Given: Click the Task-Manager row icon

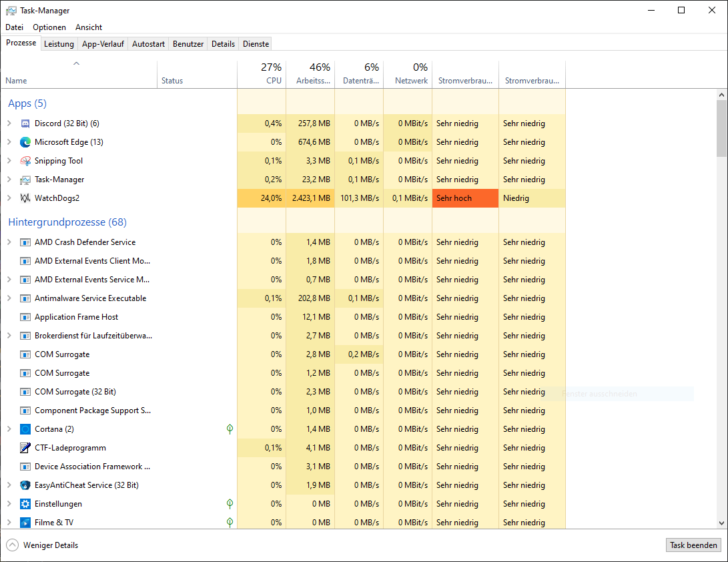Looking at the screenshot, I should click(25, 180).
